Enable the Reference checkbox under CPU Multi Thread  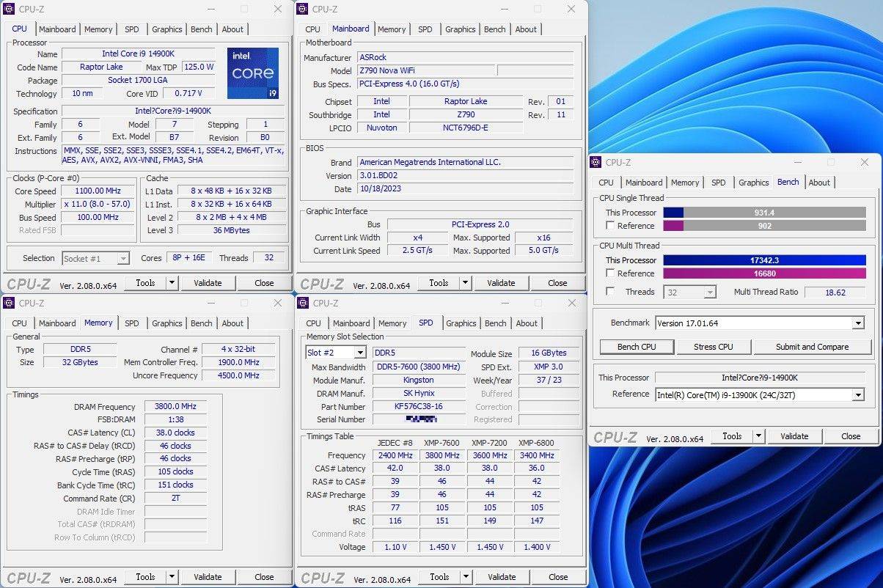(x=610, y=273)
